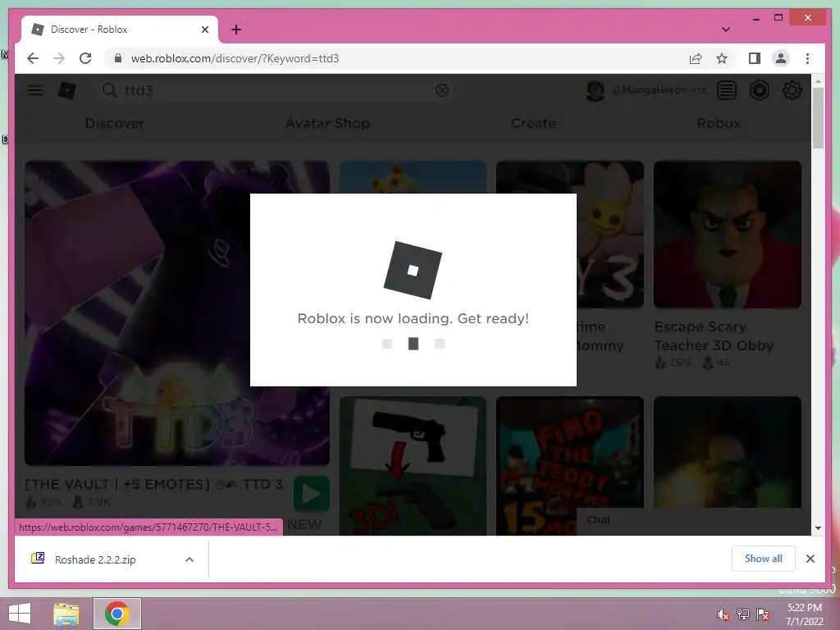Click the site security lock icon
Viewport: 840px width, 630px height.
[118, 58]
